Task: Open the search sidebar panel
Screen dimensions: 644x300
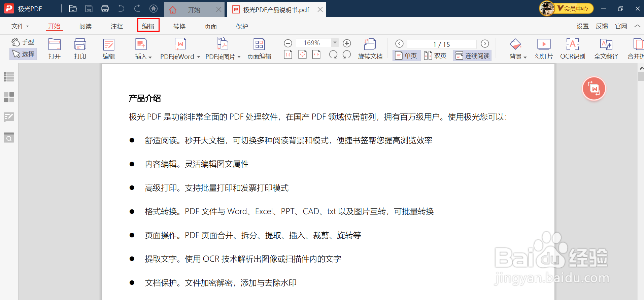Action: [9, 137]
